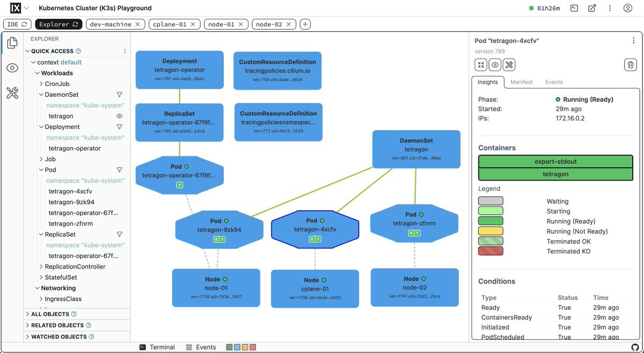Open the Terminal button in bottom bar
This screenshot has height=353, width=644.
pyautogui.click(x=157, y=348)
